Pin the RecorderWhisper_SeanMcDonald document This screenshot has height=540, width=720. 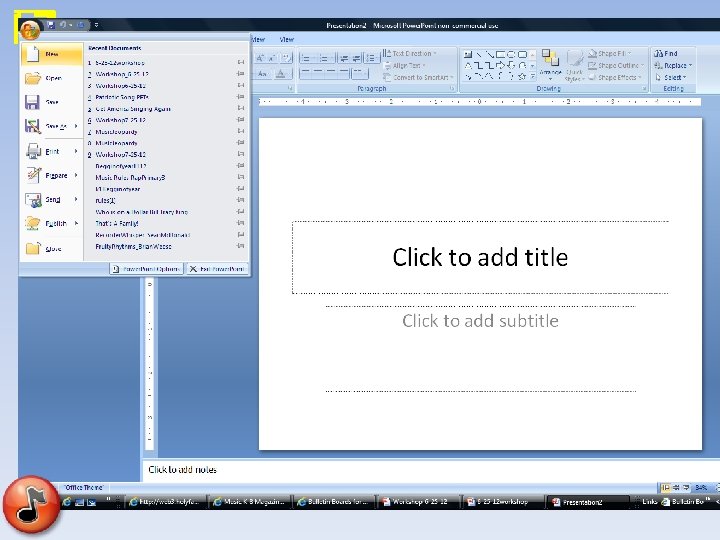click(x=241, y=235)
